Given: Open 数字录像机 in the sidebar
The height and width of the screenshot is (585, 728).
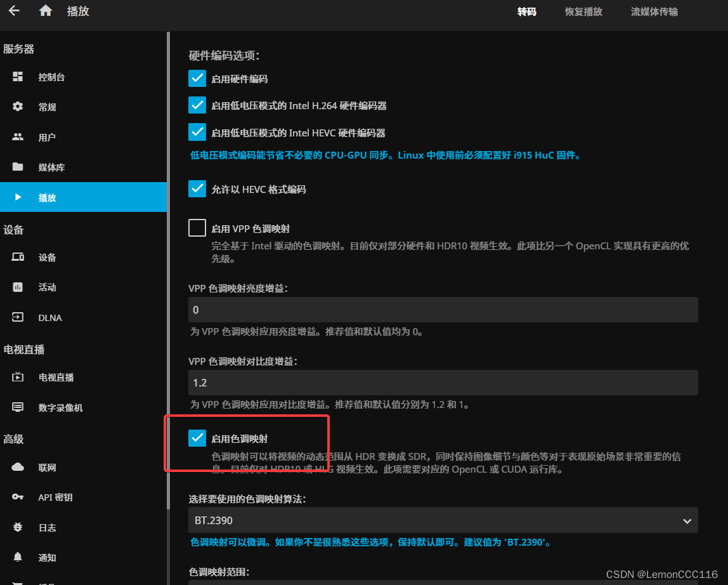Looking at the screenshot, I should tap(84, 407).
